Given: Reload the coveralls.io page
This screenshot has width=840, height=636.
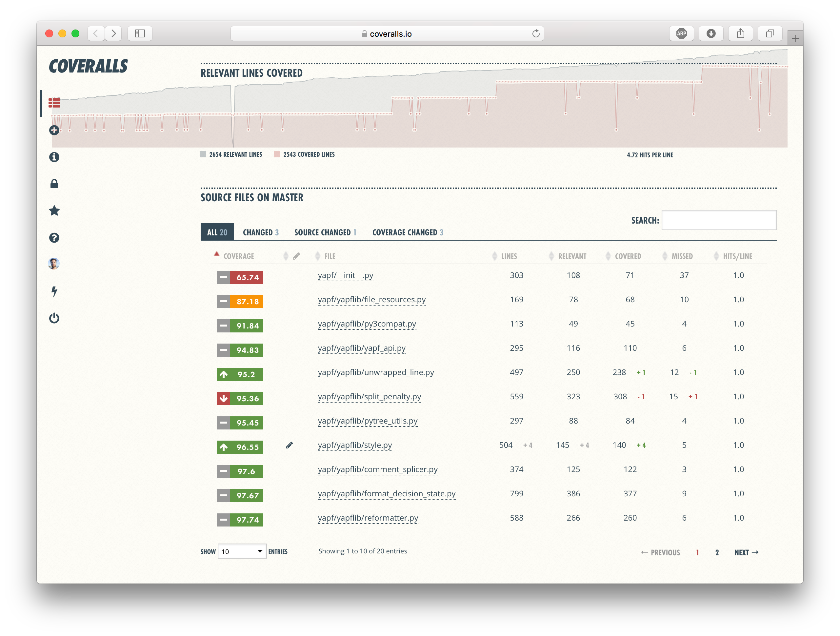Looking at the screenshot, I should click(x=536, y=33).
